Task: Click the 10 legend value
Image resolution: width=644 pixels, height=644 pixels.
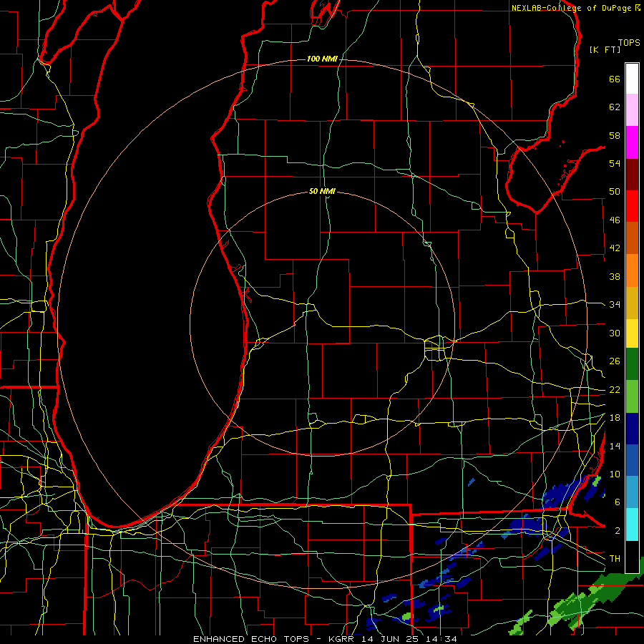Action: click(615, 474)
